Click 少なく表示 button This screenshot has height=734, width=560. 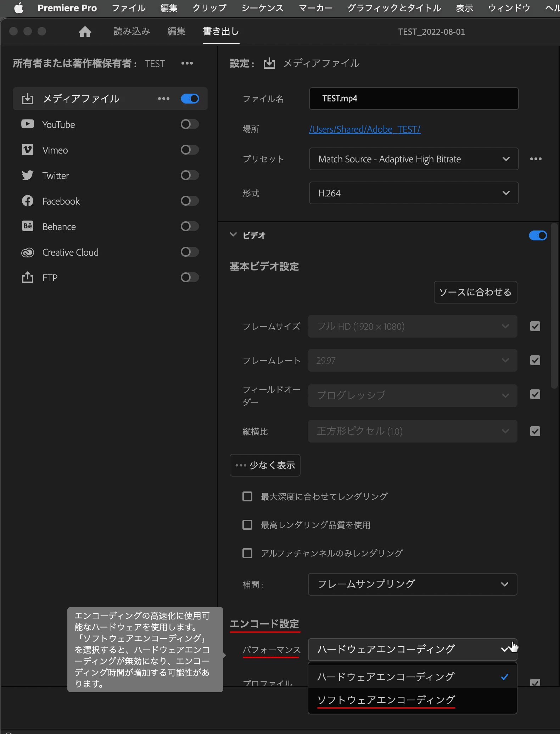[265, 465]
